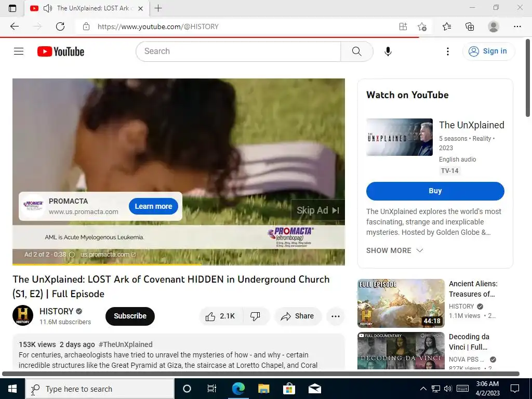Share this video

click(x=298, y=316)
